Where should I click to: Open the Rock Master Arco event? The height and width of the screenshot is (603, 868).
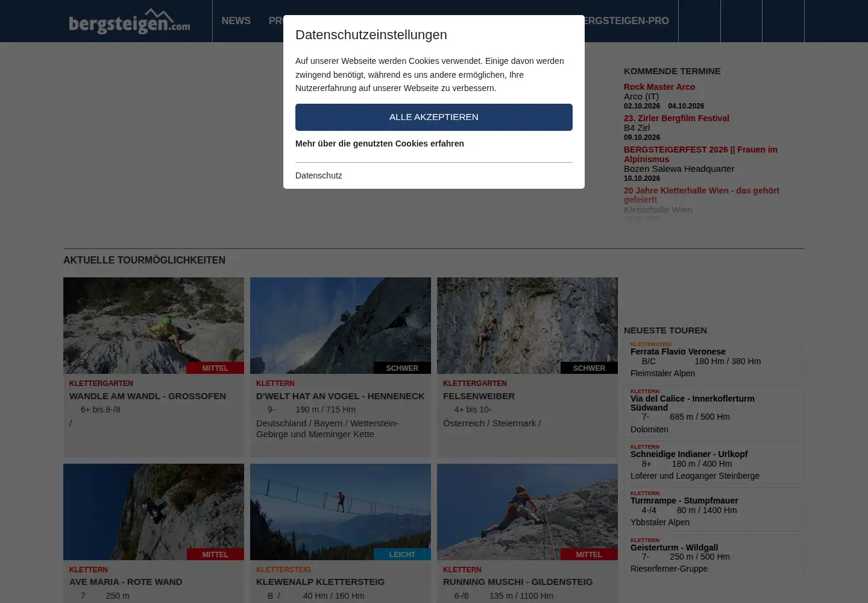[659, 87]
